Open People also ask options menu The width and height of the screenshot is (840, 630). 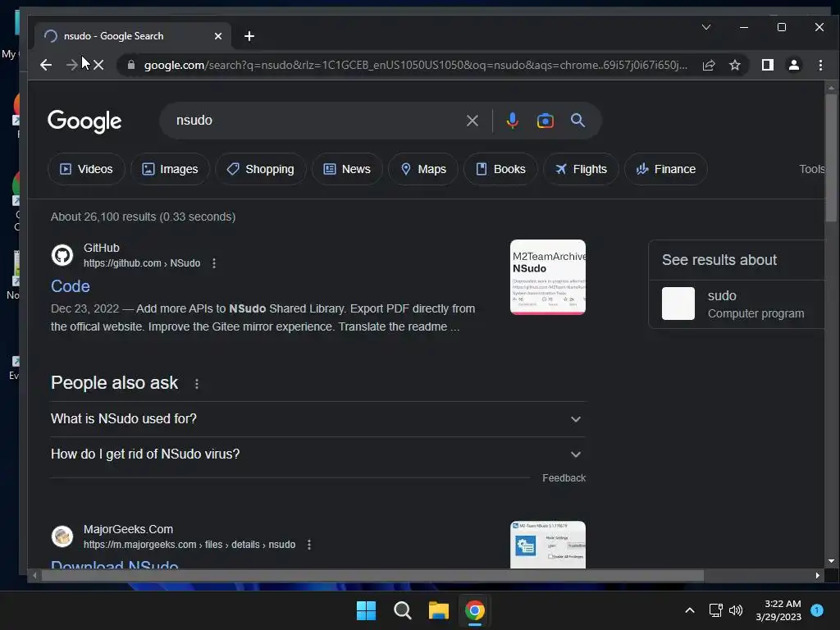(197, 384)
